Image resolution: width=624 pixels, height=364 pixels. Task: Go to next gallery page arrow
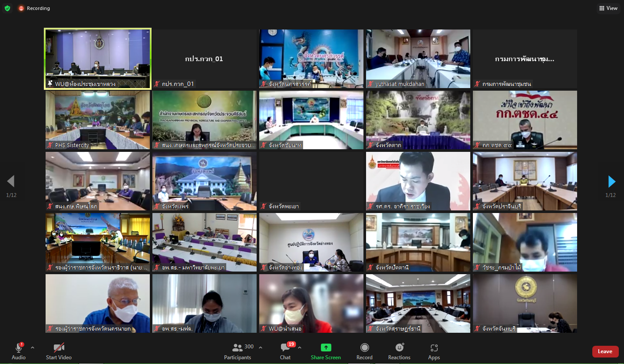coord(611,181)
